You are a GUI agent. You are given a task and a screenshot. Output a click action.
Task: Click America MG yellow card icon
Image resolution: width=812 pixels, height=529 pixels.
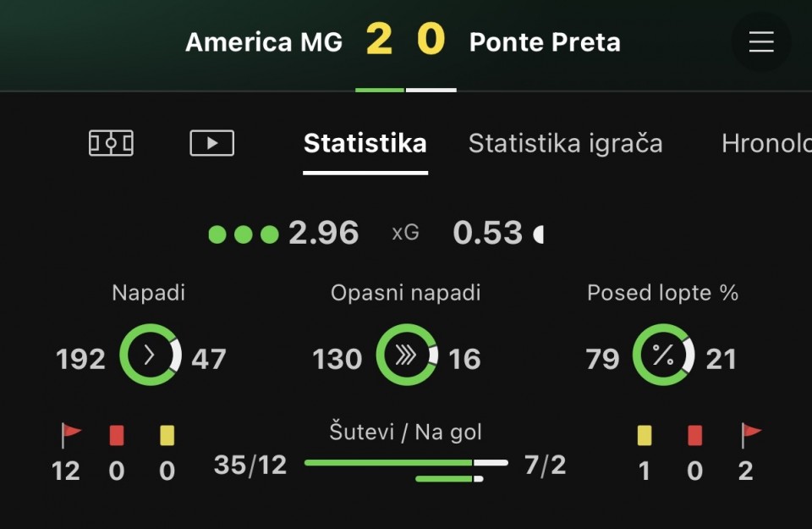click(x=167, y=435)
